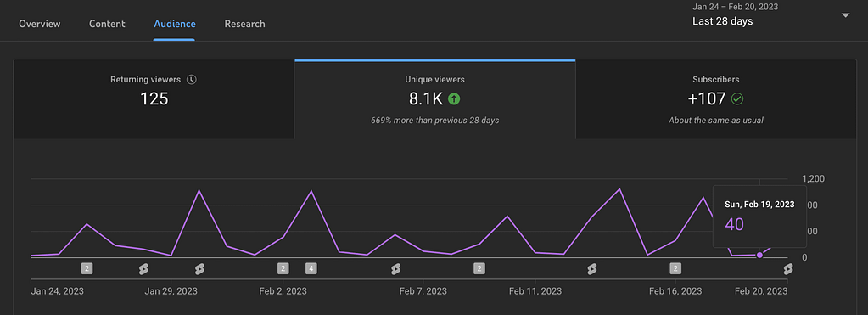Click the Jan 24, 2023 axis label
The width and height of the screenshot is (868, 315).
(58, 291)
